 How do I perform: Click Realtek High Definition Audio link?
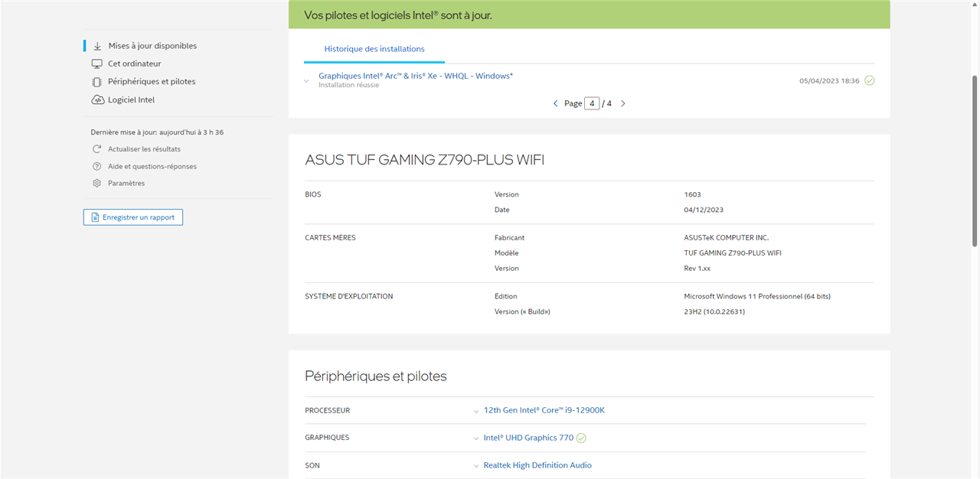537,465
